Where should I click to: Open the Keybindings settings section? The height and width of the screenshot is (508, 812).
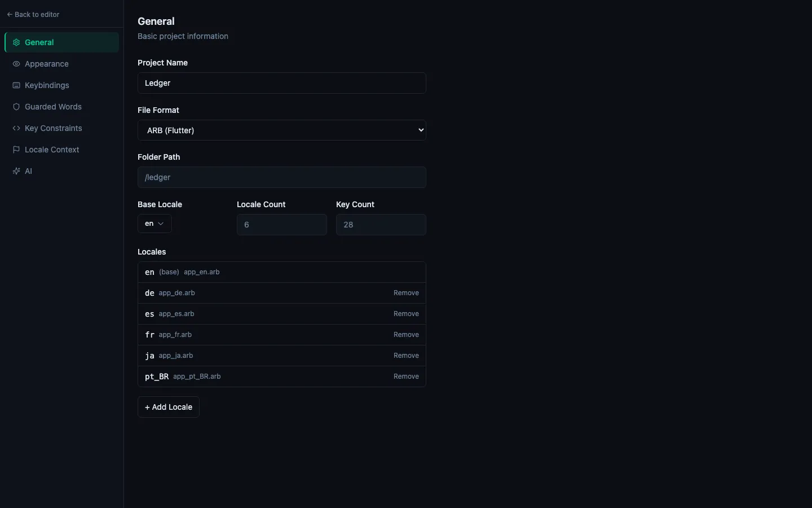tap(61, 85)
